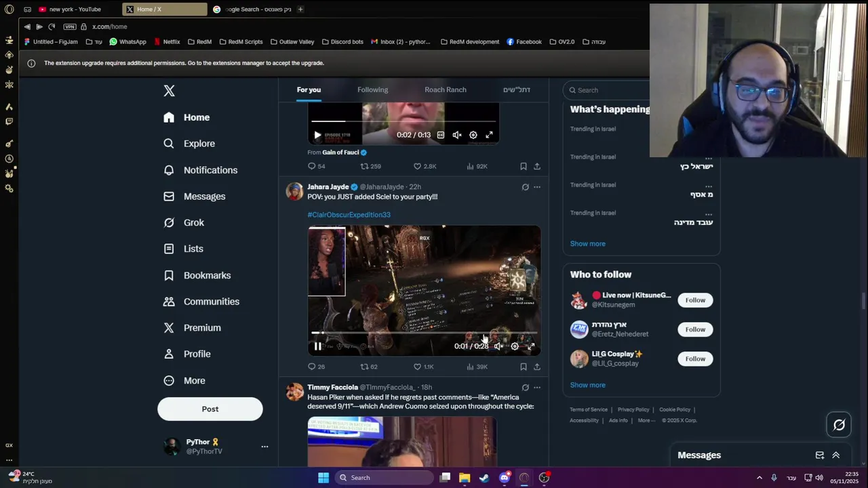Open the #ClairObscurExpedition33 hashtag
Viewport: 868px width, 488px height.
point(349,215)
